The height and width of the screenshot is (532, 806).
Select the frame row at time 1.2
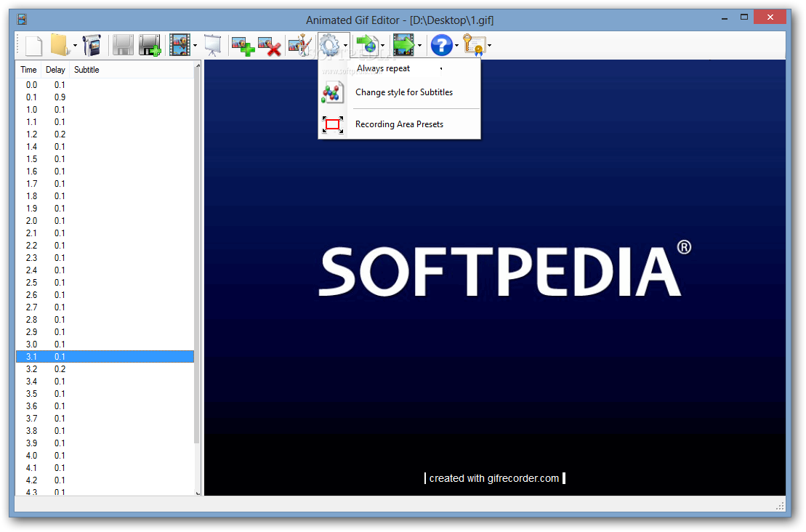pyautogui.click(x=105, y=134)
